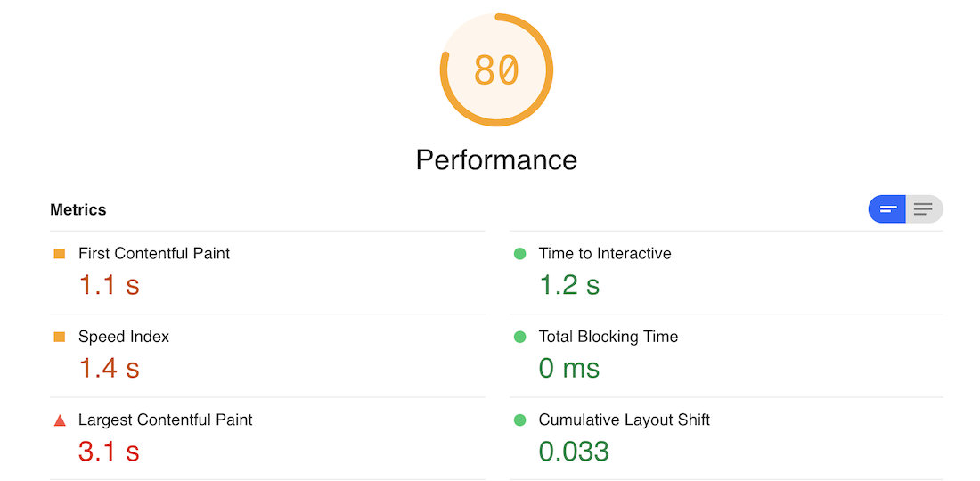Switch metrics to compact view toggle
The width and height of the screenshot is (980, 481).
tap(887, 209)
